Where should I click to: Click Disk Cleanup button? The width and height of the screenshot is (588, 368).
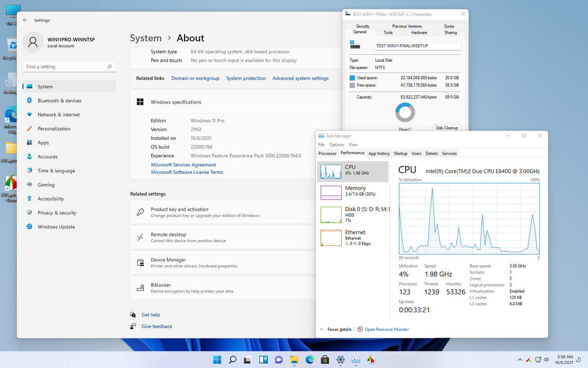(447, 128)
